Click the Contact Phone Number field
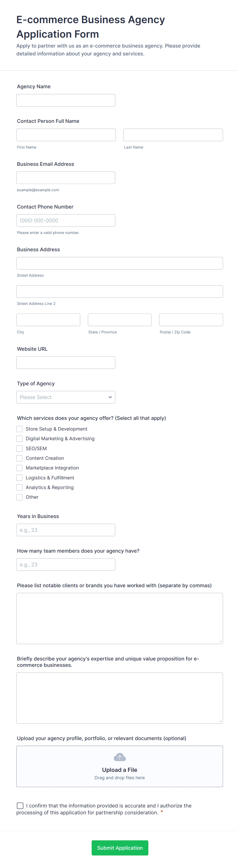This screenshot has height=868, width=237. 66,220
